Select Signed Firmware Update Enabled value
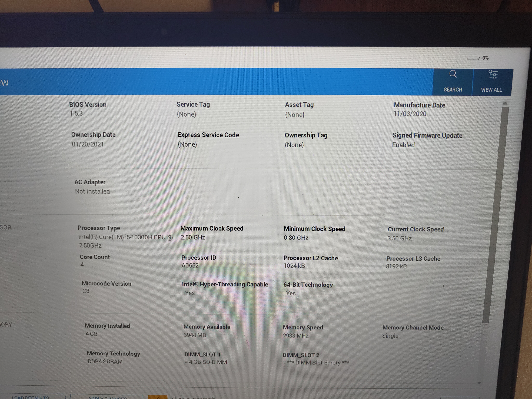Screen dimensions: 532x399 [403, 145]
